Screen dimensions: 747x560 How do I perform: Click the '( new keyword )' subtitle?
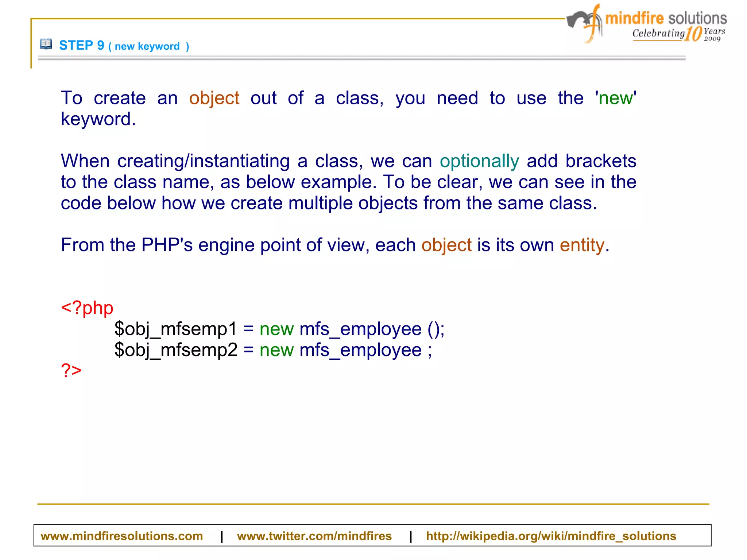[149, 46]
